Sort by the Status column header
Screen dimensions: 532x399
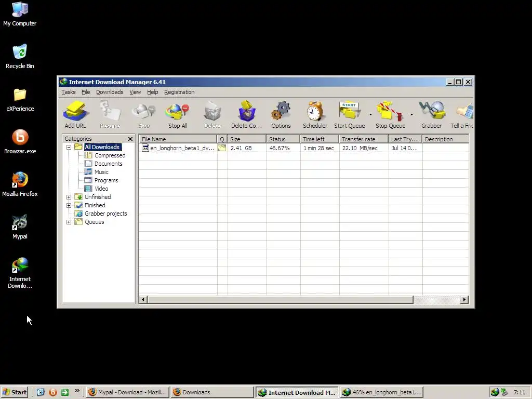(283, 139)
